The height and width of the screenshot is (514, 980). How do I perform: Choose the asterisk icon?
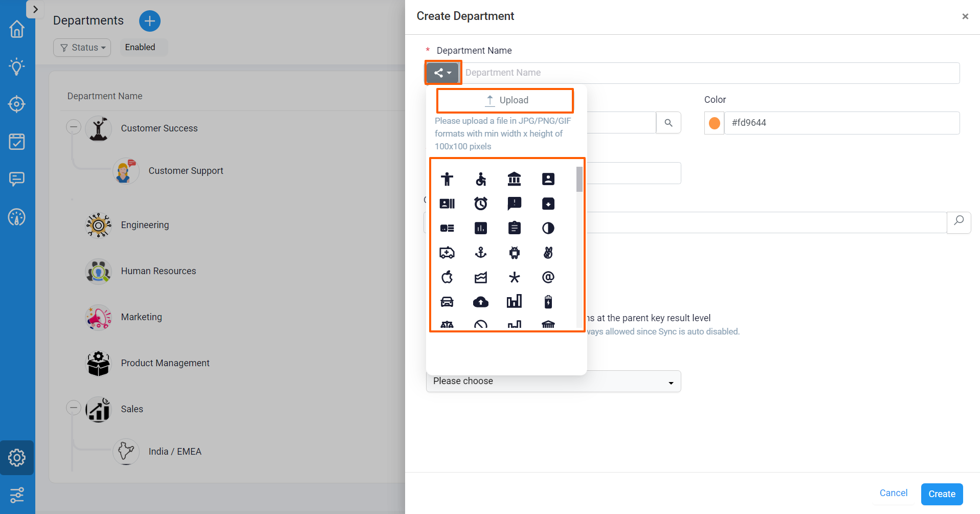(x=514, y=277)
